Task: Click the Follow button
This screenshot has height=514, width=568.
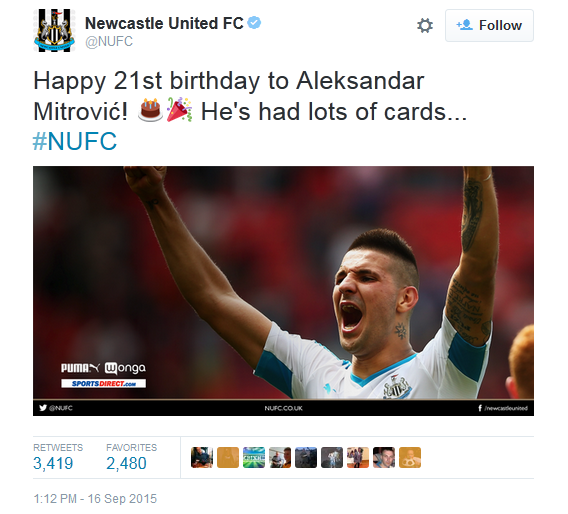Action: [x=489, y=25]
